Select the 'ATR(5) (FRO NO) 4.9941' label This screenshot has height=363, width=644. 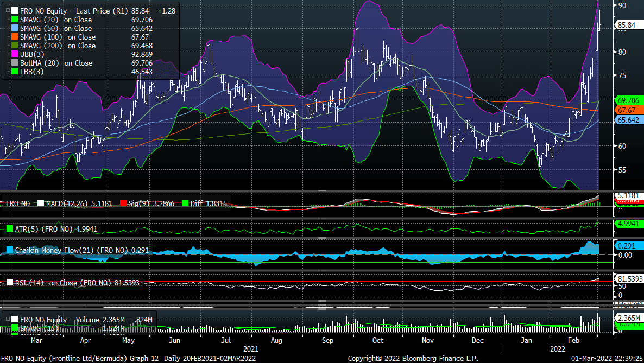point(56,229)
